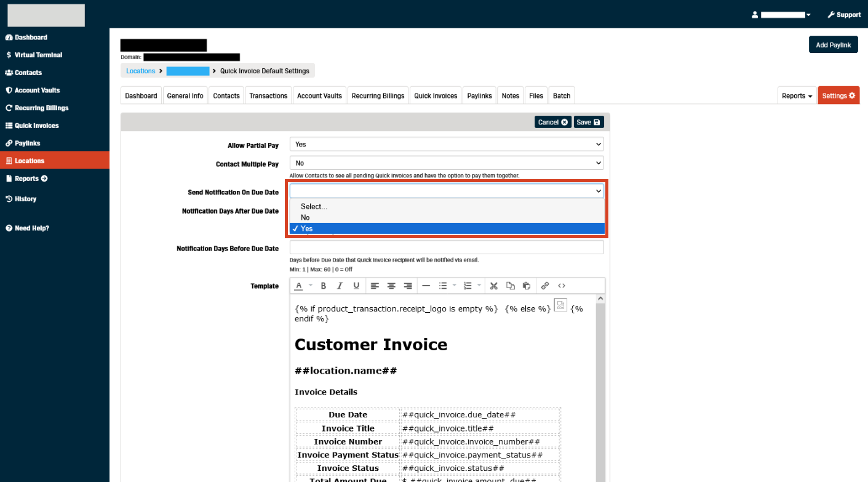The height and width of the screenshot is (482, 868).
Task: Switch to Transactions tab
Action: click(268, 95)
